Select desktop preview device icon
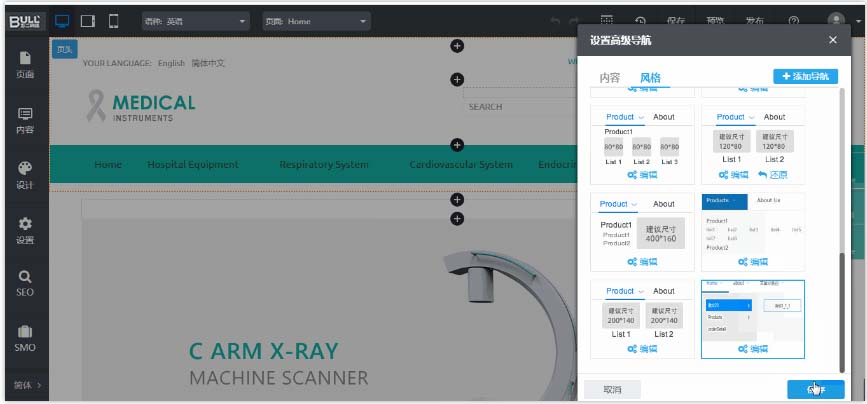 62,20
